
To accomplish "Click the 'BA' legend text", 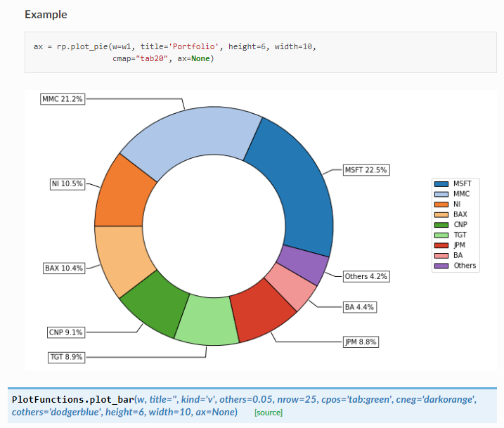I will 458,255.
